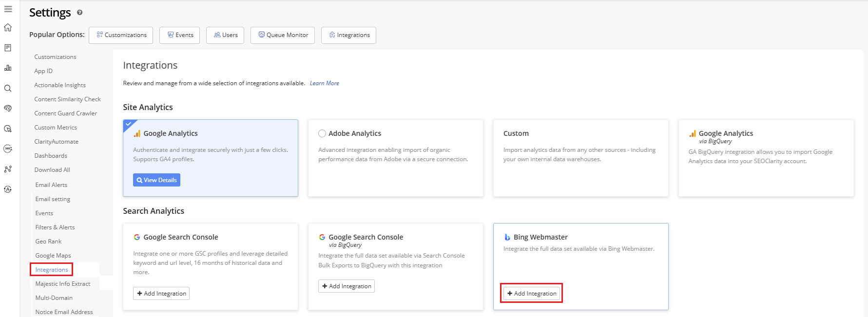Select the Custom site analytics card

(580, 158)
